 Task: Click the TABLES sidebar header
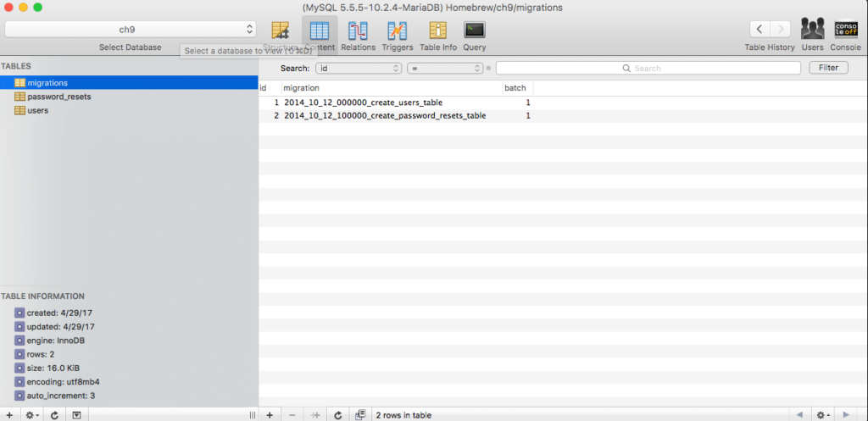click(x=16, y=66)
